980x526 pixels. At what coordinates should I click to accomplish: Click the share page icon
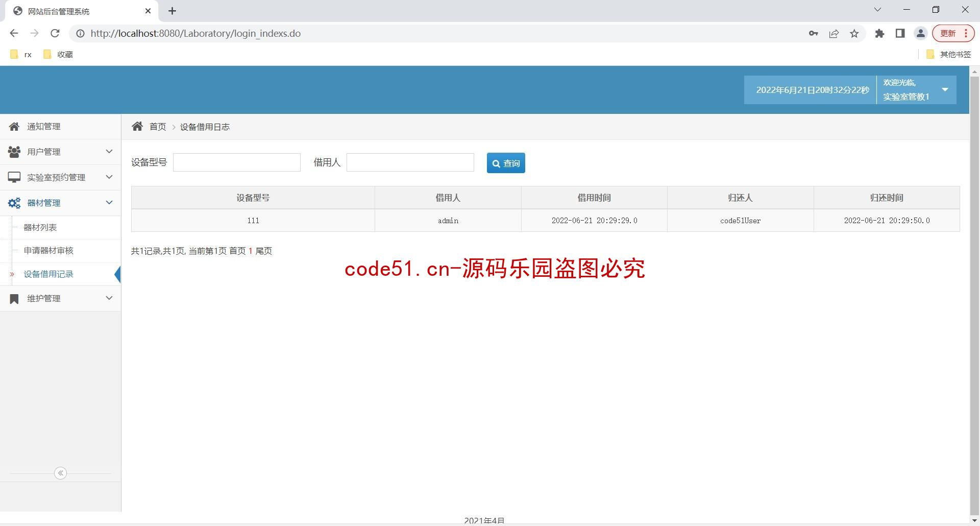(x=834, y=33)
